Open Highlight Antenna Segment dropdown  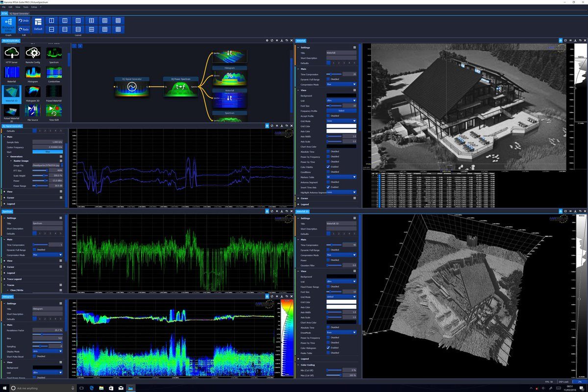[342, 193]
